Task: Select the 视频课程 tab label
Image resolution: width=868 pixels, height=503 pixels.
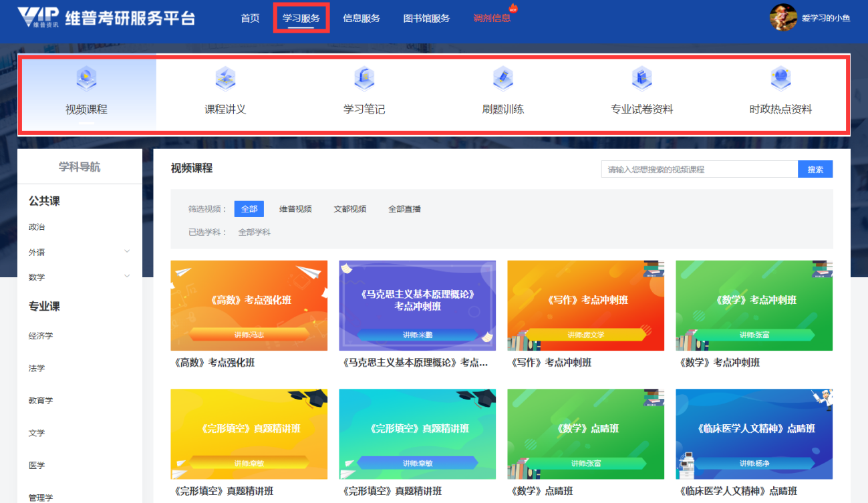Action: click(x=86, y=110)
